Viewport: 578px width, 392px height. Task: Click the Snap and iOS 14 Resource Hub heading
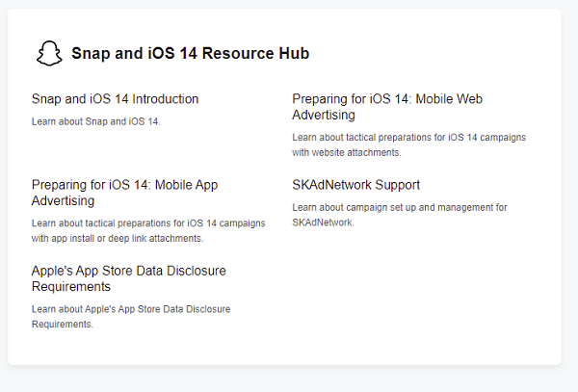(190, 53)
